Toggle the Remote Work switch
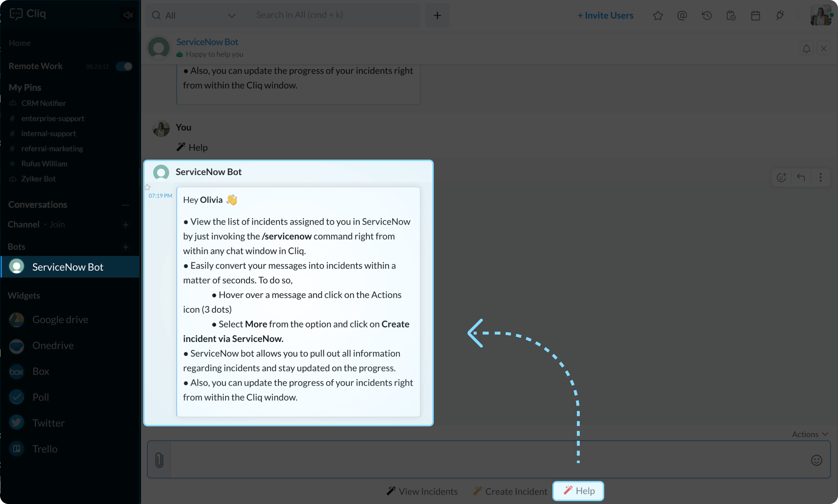 click(124, 67)
